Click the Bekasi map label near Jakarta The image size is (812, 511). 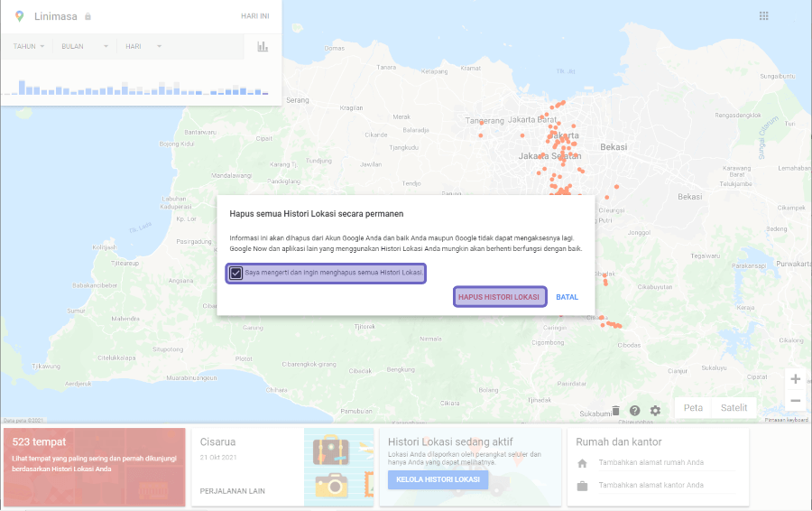pyautogui.click(x=614, y=147)
